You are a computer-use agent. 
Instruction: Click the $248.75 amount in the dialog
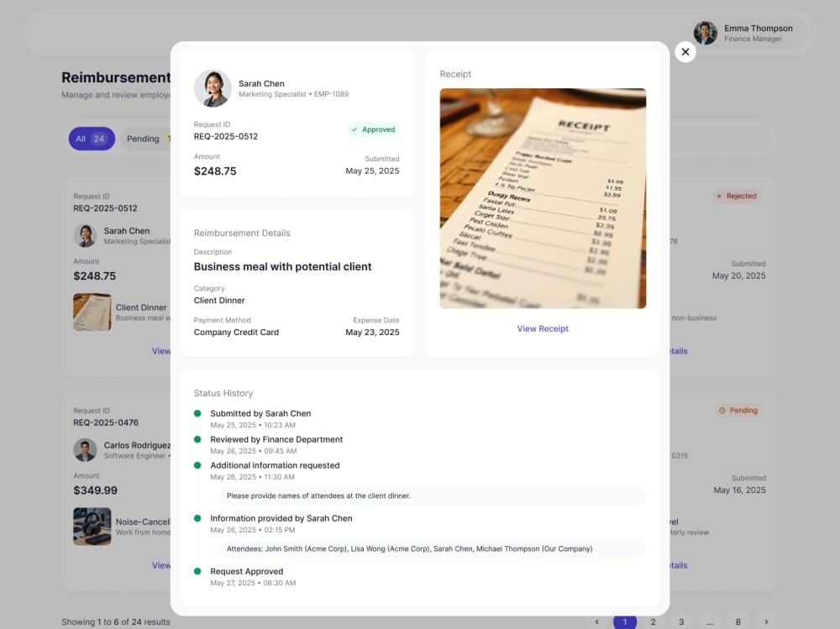[x=215, y=171]
